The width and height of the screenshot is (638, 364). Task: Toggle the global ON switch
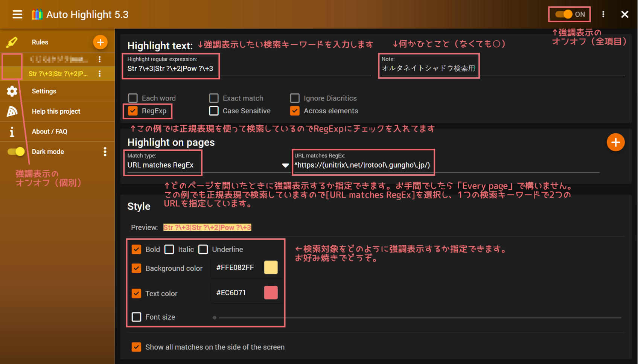564,14
